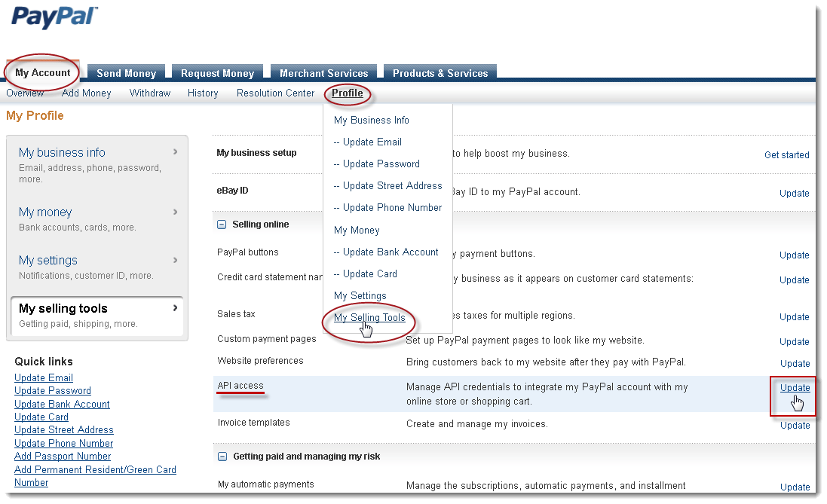827x504 pixels.
Task: Click the PayPal logo
Action: point(54,18)
